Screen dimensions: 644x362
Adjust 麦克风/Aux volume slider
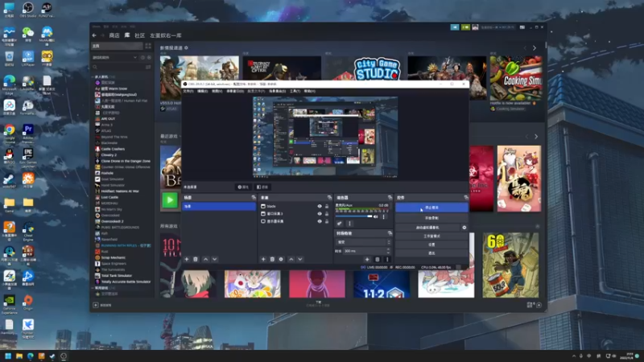[353, 216]
